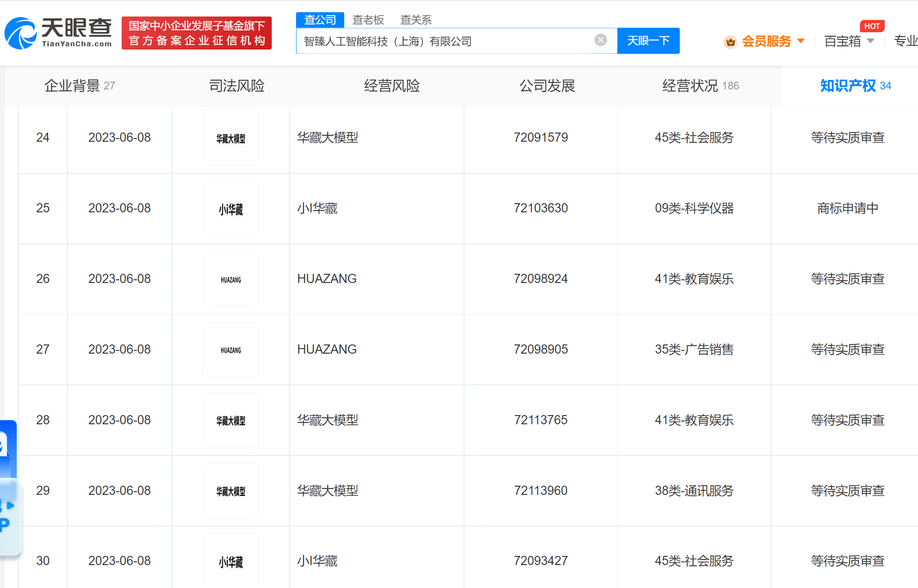Clear the search box using the X icon

[600, 39]
